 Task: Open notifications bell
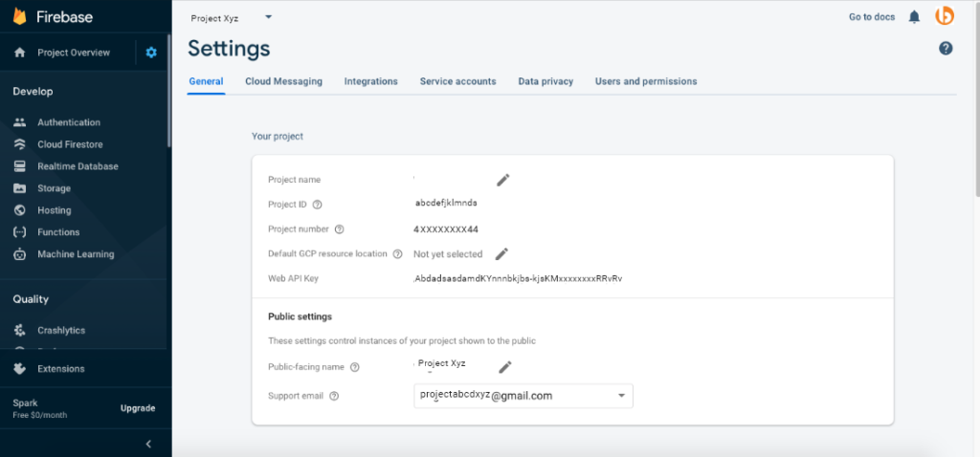coord(914,17)
